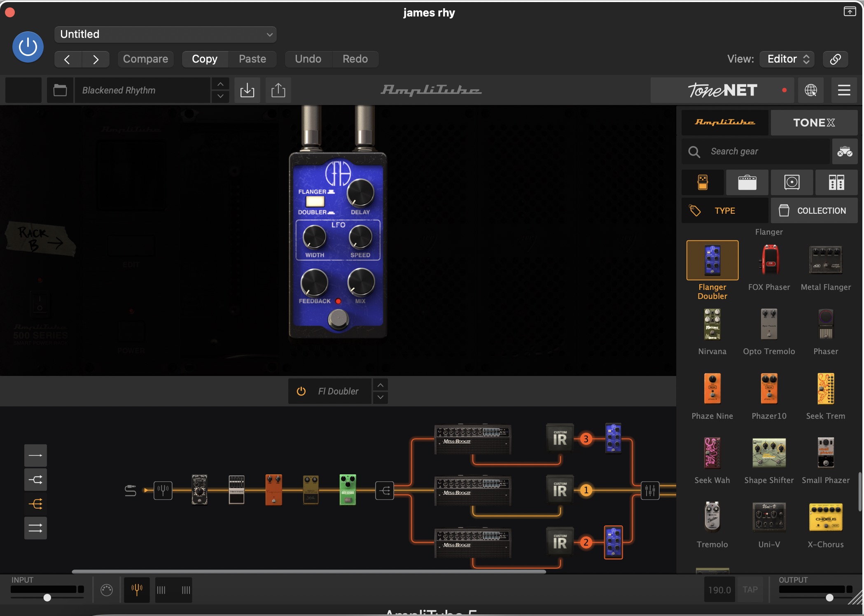
Task: Toggle the plugin power bypass button
Action: click(x=28, y=47)
